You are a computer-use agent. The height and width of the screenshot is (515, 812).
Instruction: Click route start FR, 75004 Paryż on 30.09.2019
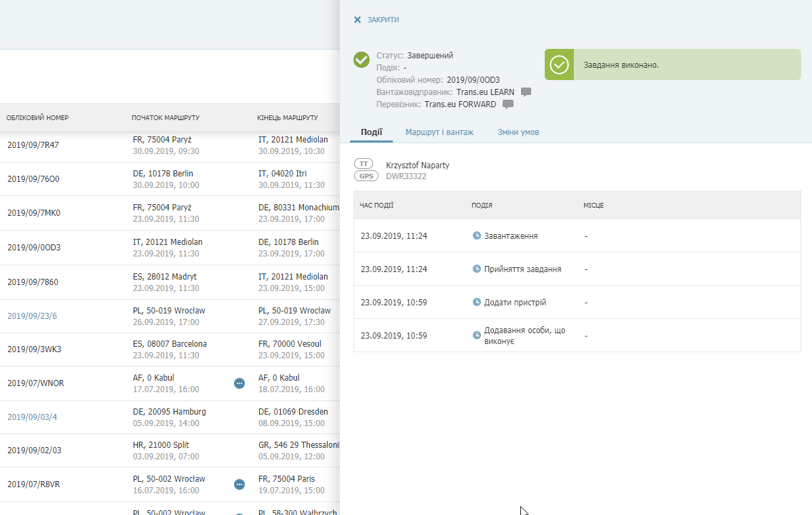[x=162, y=139]
